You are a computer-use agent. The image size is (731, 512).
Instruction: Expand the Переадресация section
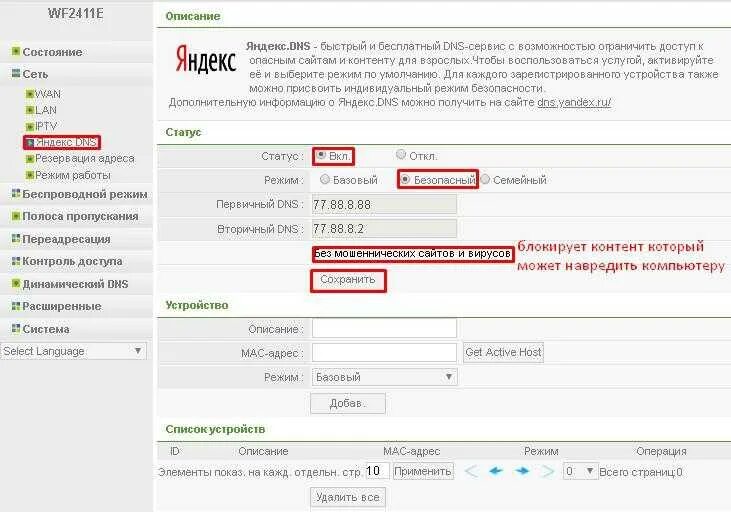(66, 239)
